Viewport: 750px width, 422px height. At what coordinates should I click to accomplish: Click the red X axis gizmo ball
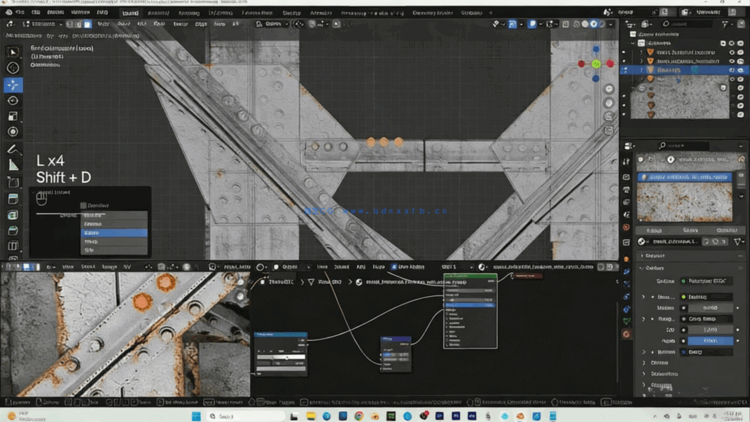point(610,64)
